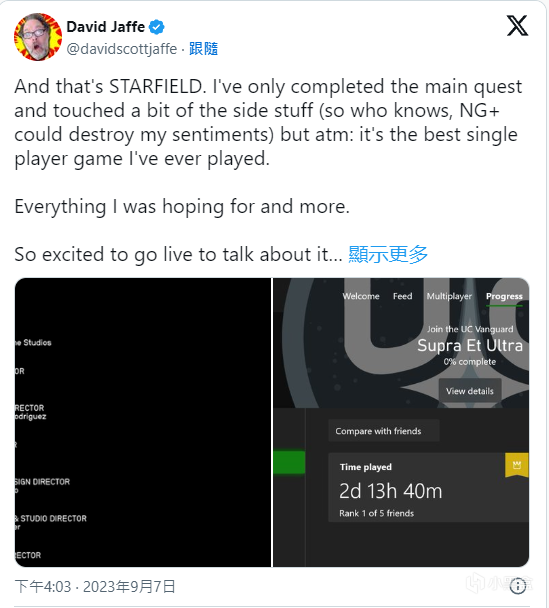Screen dimensions: 549x608
Task: Click 跟隨 to follow David Jaffe
Action: click(204, 49)
